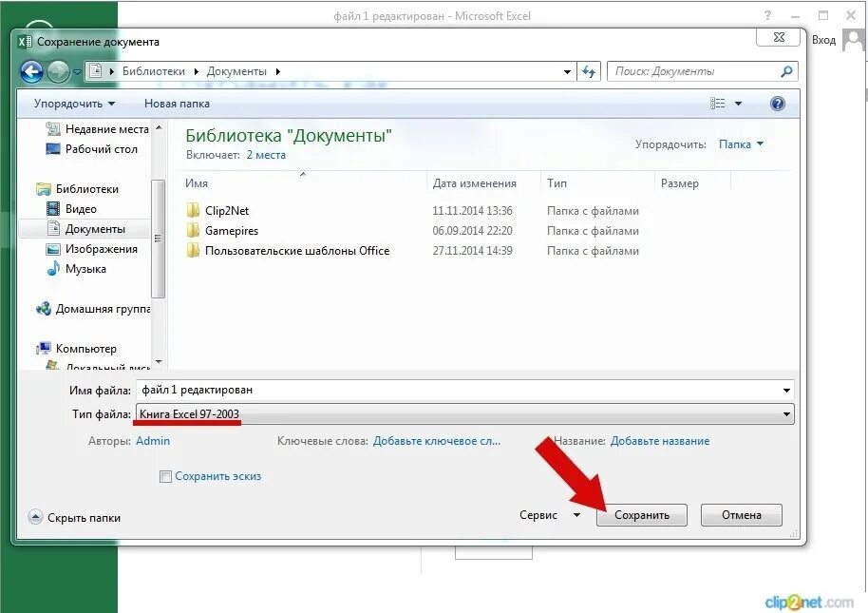Select Домашняя группа in the navigation pane
Viewport: 868px width, 613px height.
coord(93,309)
